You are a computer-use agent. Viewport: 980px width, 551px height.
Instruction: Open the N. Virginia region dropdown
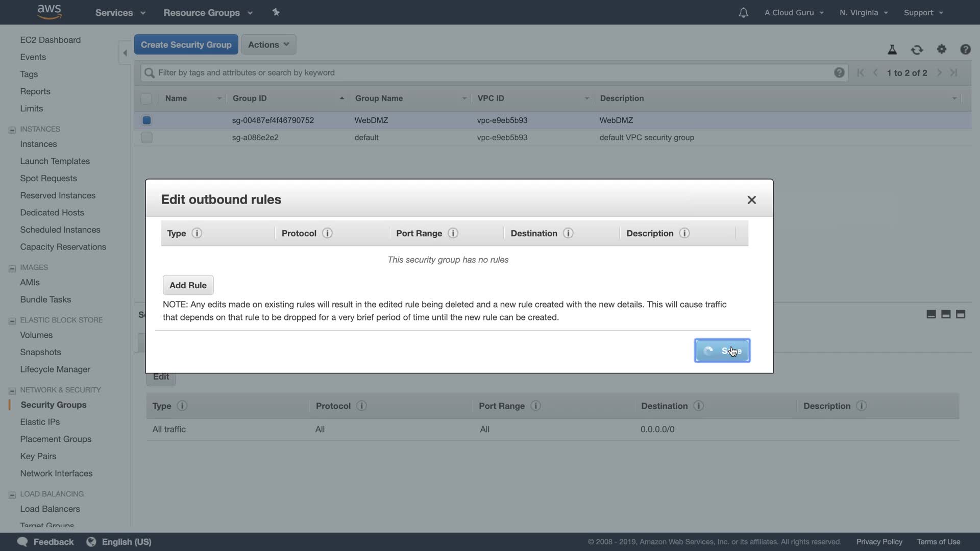tap(863, 13)
